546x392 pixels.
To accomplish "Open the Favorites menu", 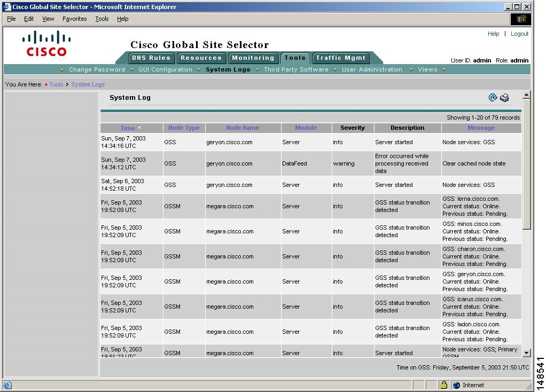I will click(74, 19).
